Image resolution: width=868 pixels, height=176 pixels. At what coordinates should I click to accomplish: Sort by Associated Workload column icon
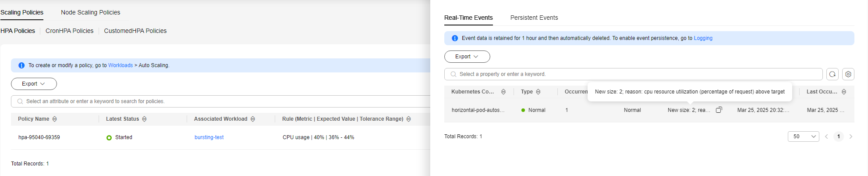click(253, 119)
